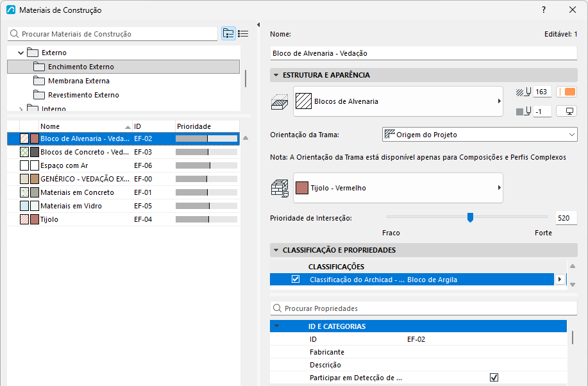The width and height of the screenshot is (588, 386).
Task: Click the orange pen color swatch
Action: coord(566,92)
